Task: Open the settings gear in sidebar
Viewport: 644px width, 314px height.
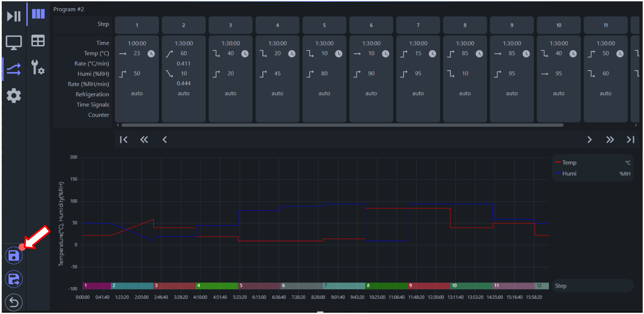Action: point(13,96)
